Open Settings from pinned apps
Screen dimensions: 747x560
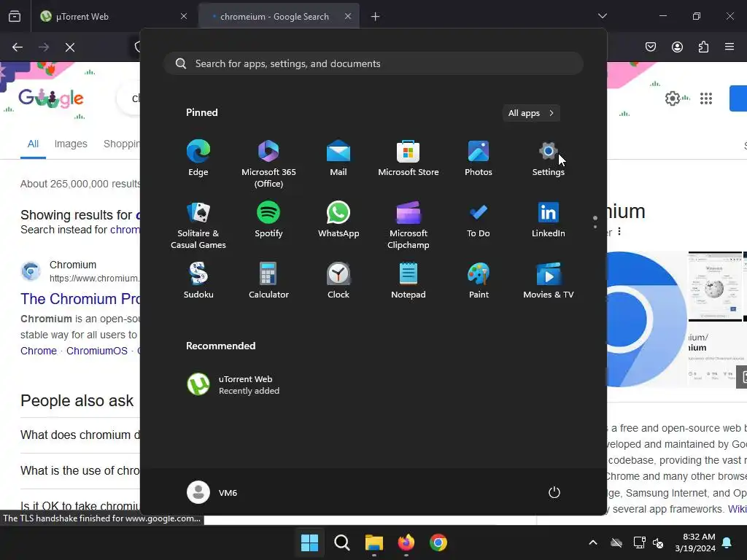[549, 158]
